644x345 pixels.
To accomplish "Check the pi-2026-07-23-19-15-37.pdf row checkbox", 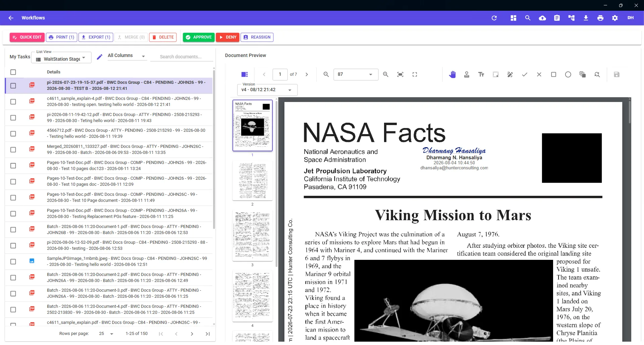I will (x=13, y=85).
